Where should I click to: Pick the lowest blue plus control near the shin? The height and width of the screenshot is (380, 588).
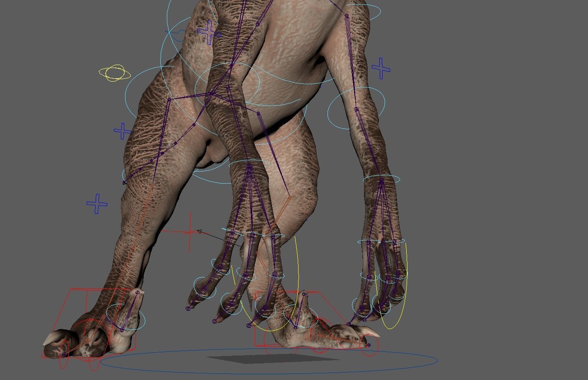(97, 204)
